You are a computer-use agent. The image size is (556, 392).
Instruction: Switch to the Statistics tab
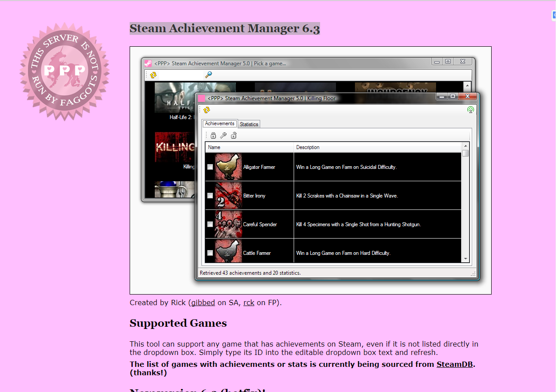click(249, 124)
